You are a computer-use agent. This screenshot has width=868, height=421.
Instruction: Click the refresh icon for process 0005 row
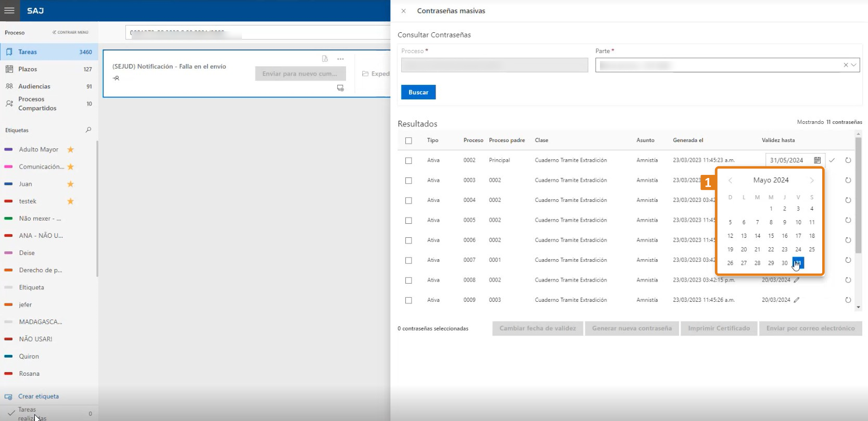pyautogui.click(x=848, y=220)
